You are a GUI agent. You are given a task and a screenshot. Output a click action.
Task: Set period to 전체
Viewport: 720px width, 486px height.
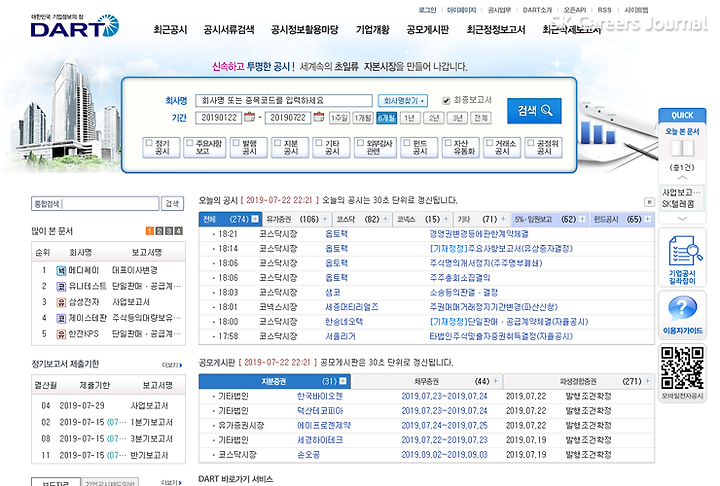point(481,118)
